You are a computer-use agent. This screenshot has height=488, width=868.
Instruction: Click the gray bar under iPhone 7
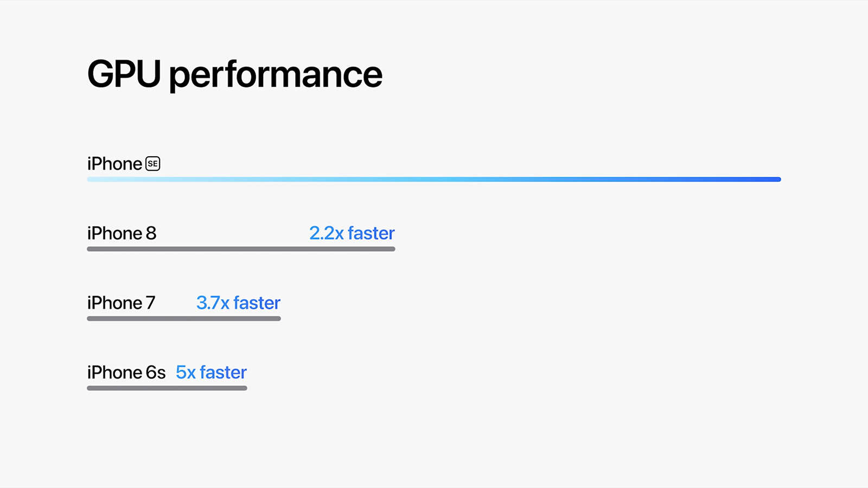184,318
